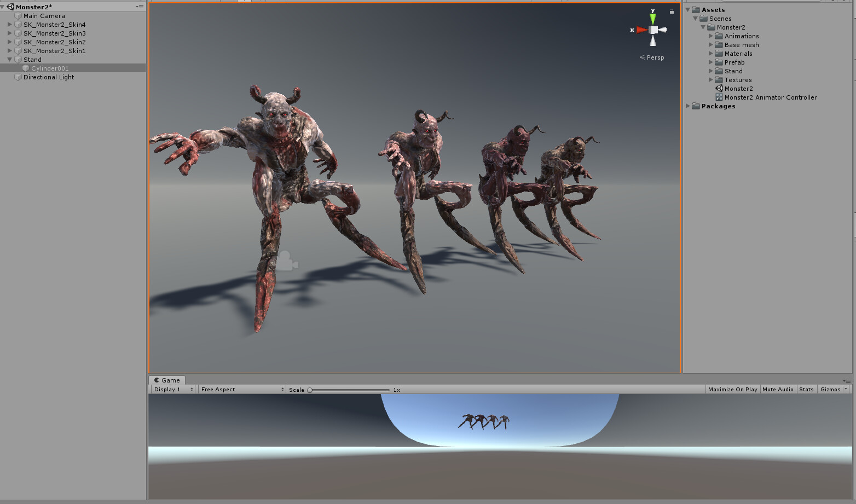The image size is (856, 504).
Task: Select the Monster2 Animator Controller asset
Action: pos(770,97)
